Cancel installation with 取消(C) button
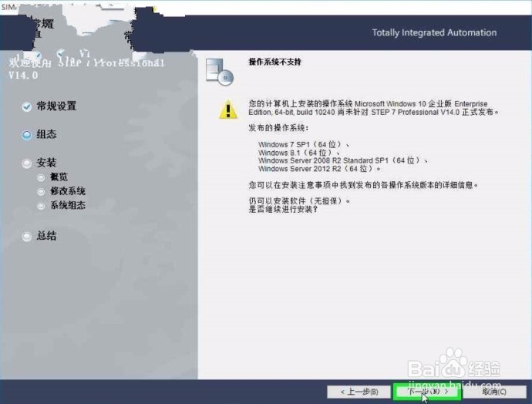The image size is (532, 404). pos(494,392)
